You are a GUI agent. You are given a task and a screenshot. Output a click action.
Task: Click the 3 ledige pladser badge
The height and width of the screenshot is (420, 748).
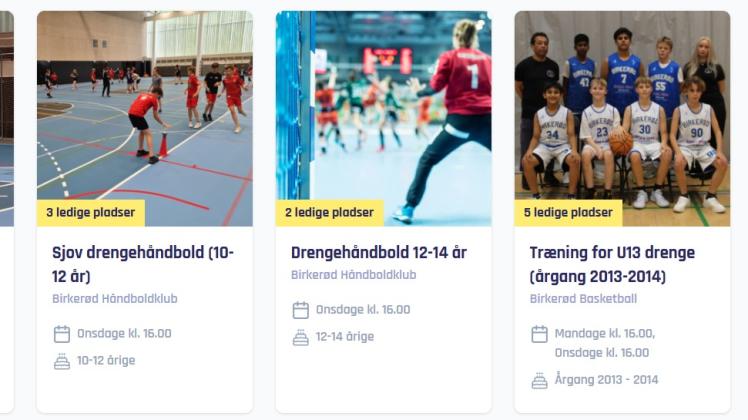pyautogui.click(x=91, y=212)
